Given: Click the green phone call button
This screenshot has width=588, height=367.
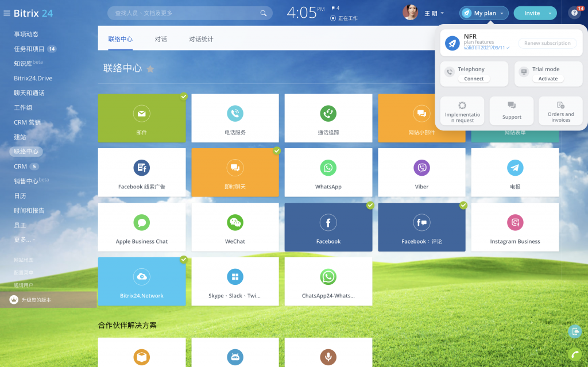Looking at the screenshot, I should tap(574, 354).
